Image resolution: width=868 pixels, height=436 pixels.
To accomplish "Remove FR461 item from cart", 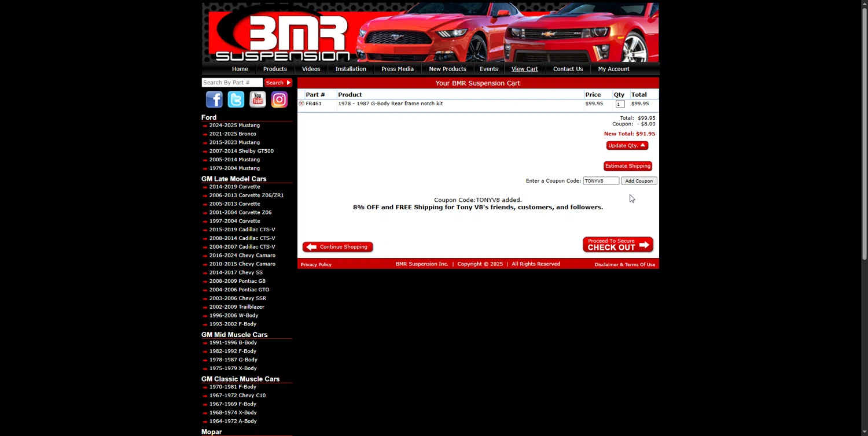I will pos(301,104).
